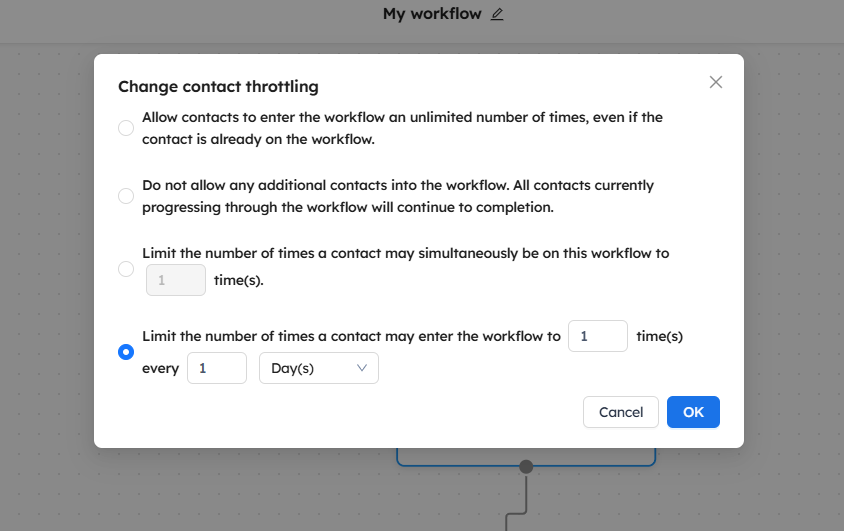The image size is (844, 531).
Task: Click the connector dot below the workflow node
Action: [526, 467]
